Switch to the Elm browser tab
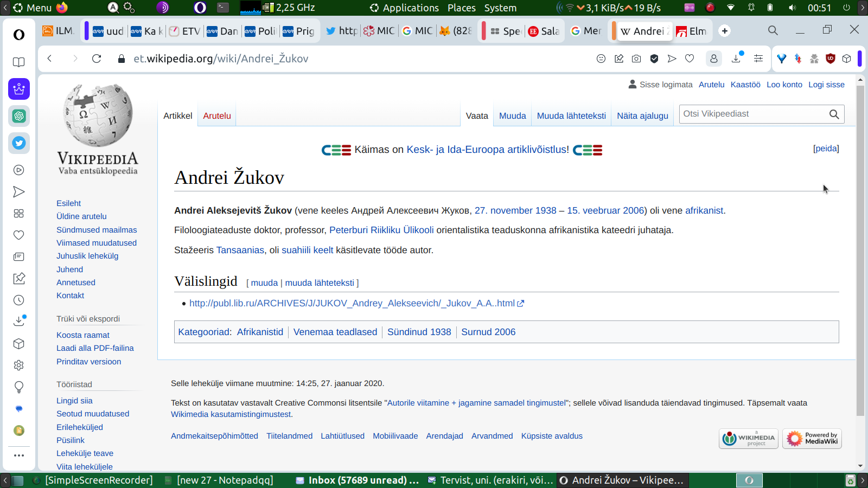Viewport: 868px width, 488px height. (692, 31)
